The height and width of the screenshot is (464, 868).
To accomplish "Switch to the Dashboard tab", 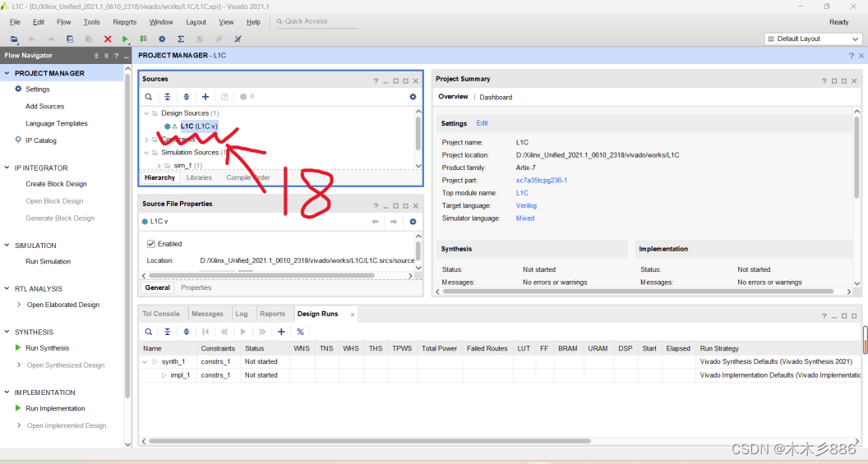I will point(496,98).
